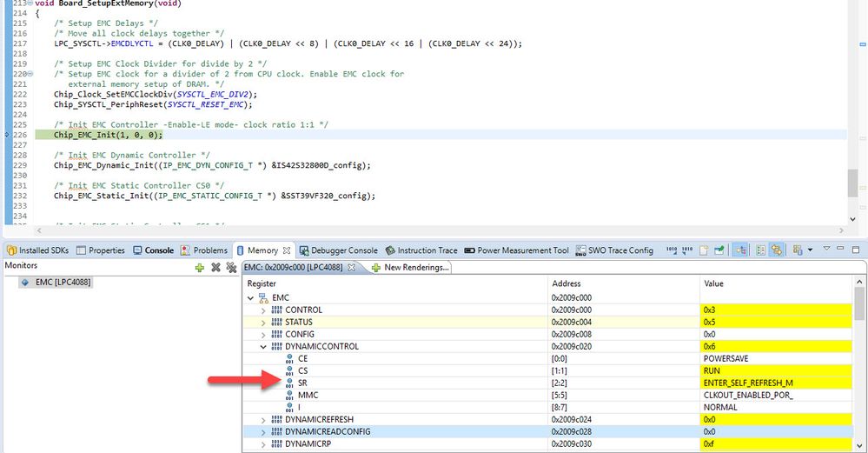Click the ENTER_SELF_REFRESH_M value cell
This screenshot has width=868, height=453.
[776, 383]
